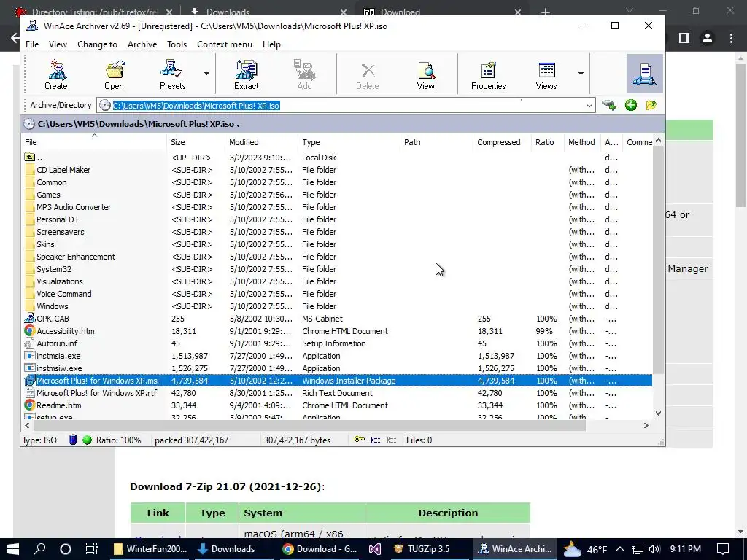
Task: Click the CD Label Maker folder icon
Action: pyautogui.click(x=29, y=169)
